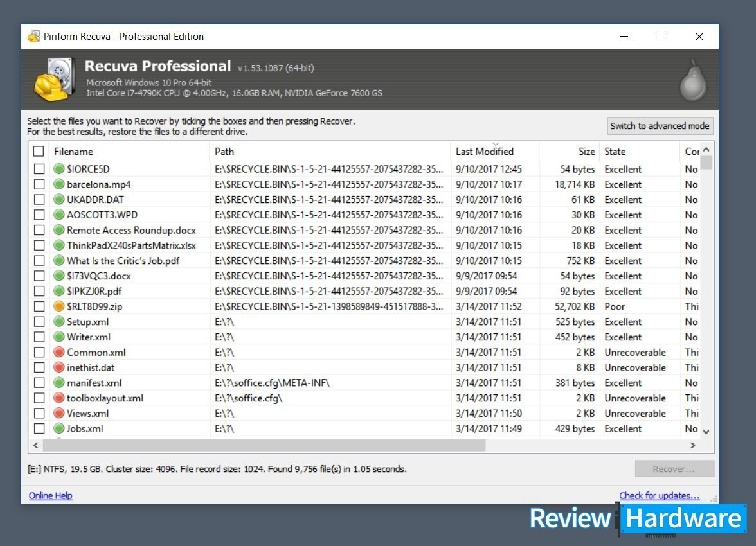Click the vertical scrollbar thumb of the file list
The image size is (756, 546).
pyautogui.click(x=706, y=163)
